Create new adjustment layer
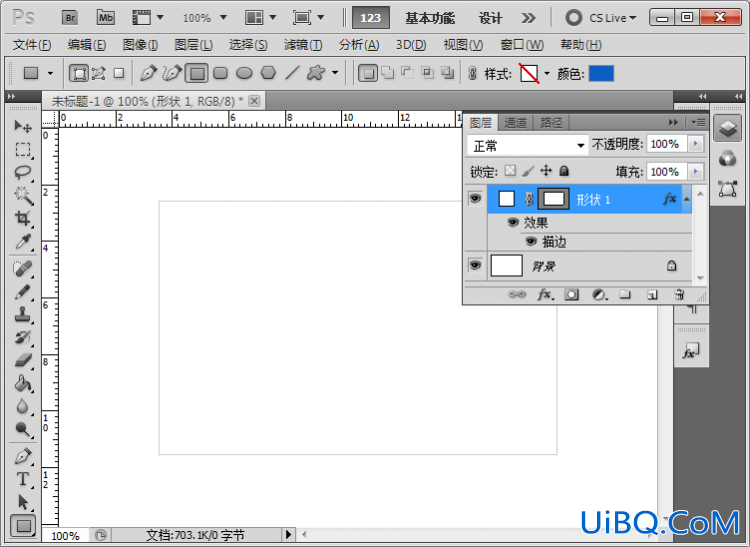This screenshot has height=547, width=750. point(599,295)
